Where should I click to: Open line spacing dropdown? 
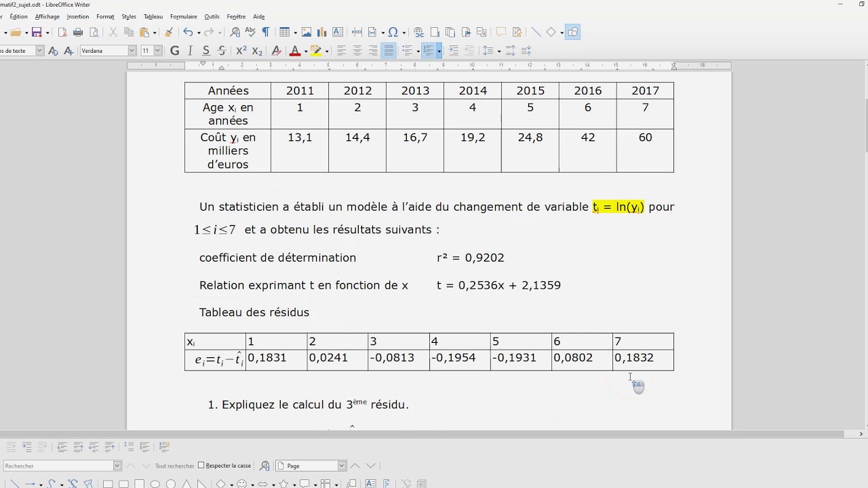498,51
